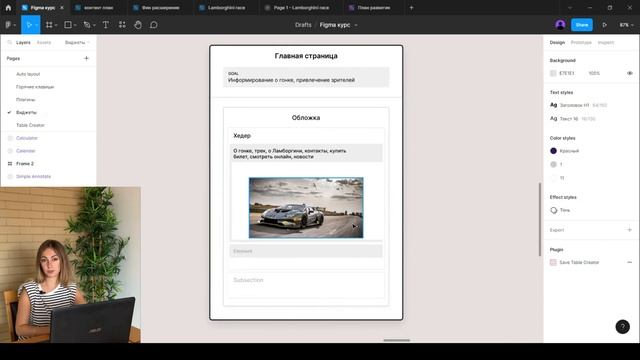Close the Figma курс tab
Viewport: 640px width, 360px height.
point(62,8)
